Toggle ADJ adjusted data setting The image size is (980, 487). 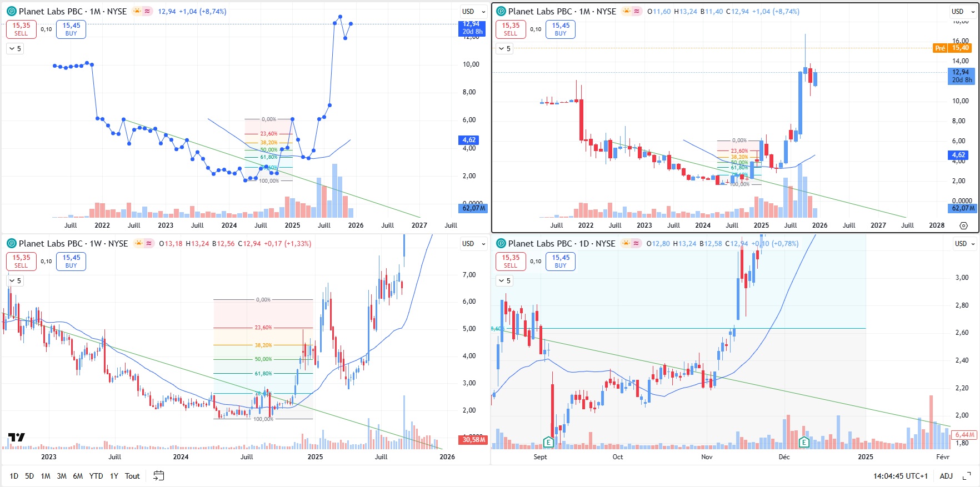click(x=946, y=476)
